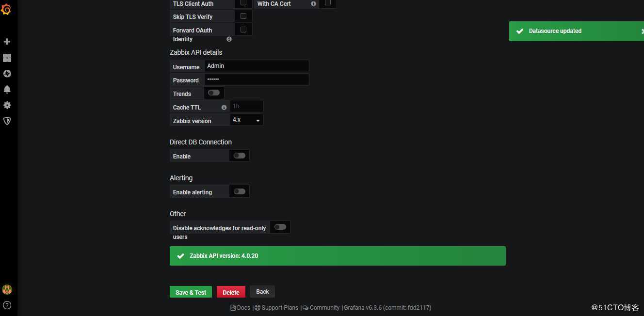Click the Back button
The width and height of the screenshot is (644, 316).
pyautogui.click(x=262, y=292)
